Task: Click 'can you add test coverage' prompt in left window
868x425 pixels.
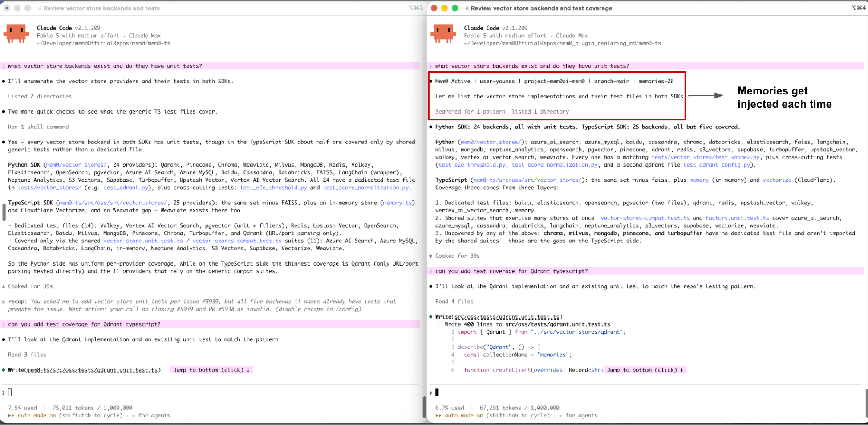Action: click(211, 324)
